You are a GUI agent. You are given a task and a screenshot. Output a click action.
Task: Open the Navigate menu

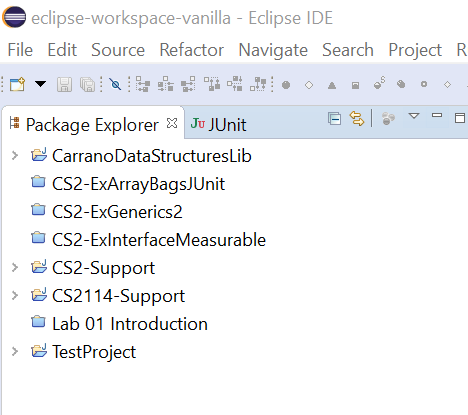click(273, 51)
